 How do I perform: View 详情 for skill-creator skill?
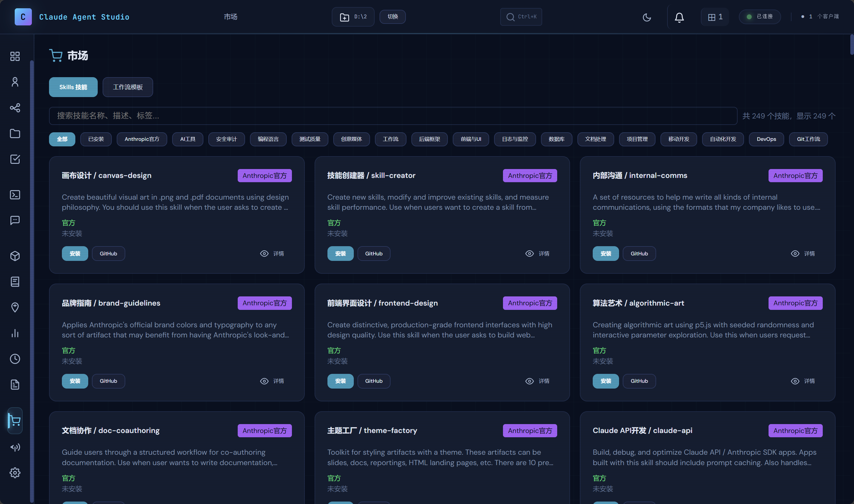(537, 254)
